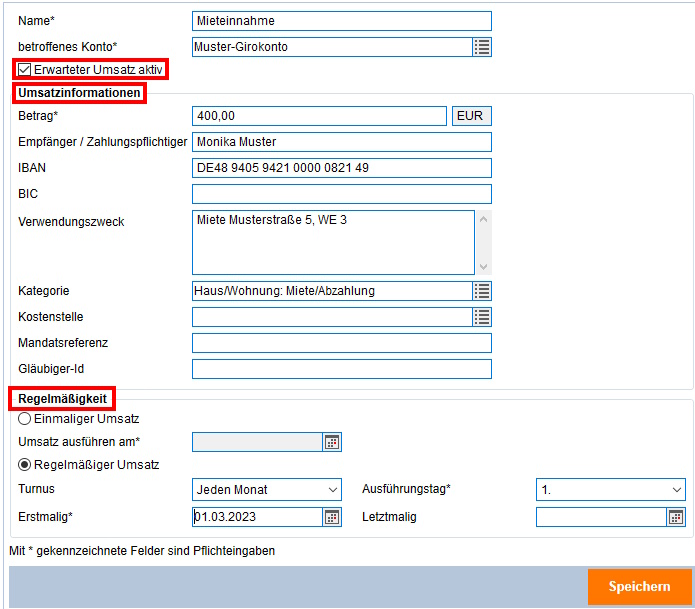Open list icon beside Kostenstelle field
This screenshot has width=695, height=609.
(x=482, y=317)
